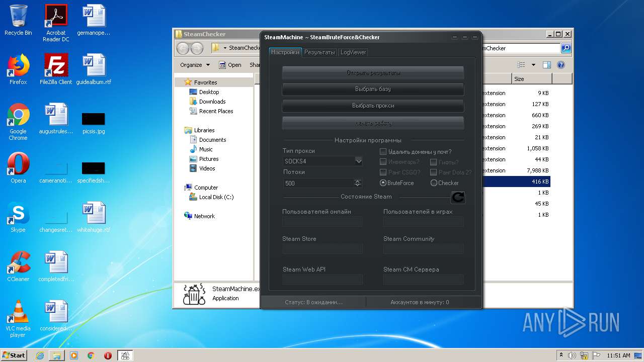644x362 pixels.
Task: Click the Size column header in Explorer
Action: 532,79
